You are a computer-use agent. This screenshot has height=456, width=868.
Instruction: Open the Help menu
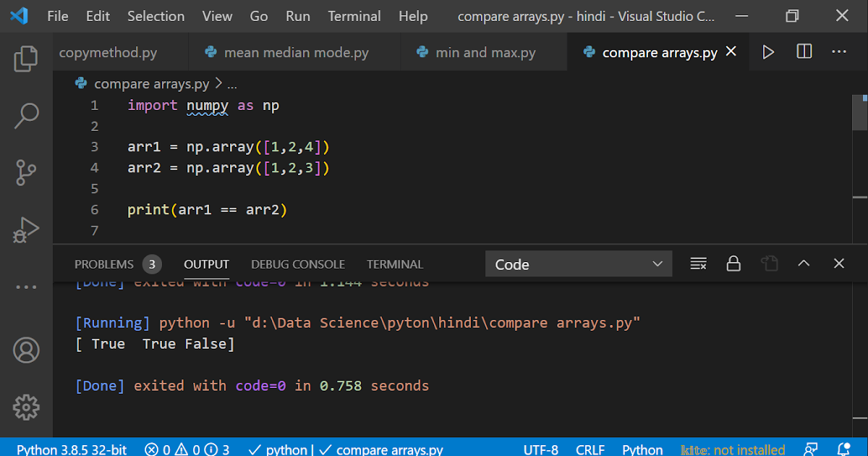pos(413,16)
